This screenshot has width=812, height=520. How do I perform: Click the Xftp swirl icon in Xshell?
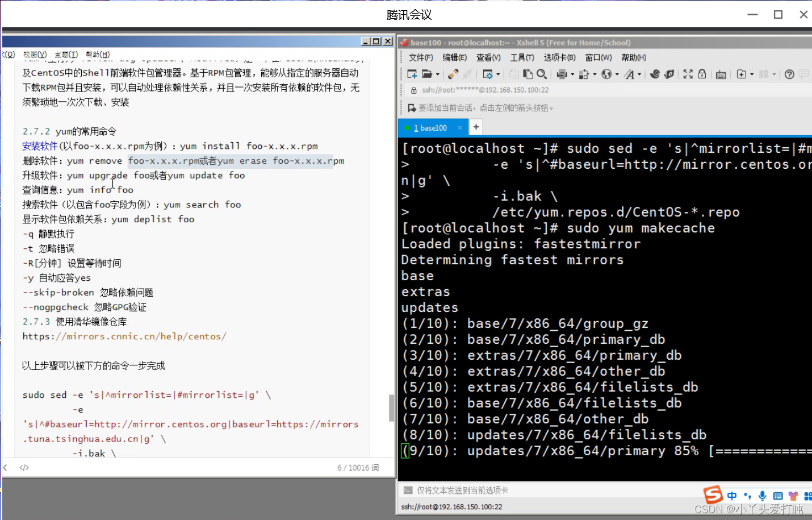pyautogui.click(x=655, y=74)
